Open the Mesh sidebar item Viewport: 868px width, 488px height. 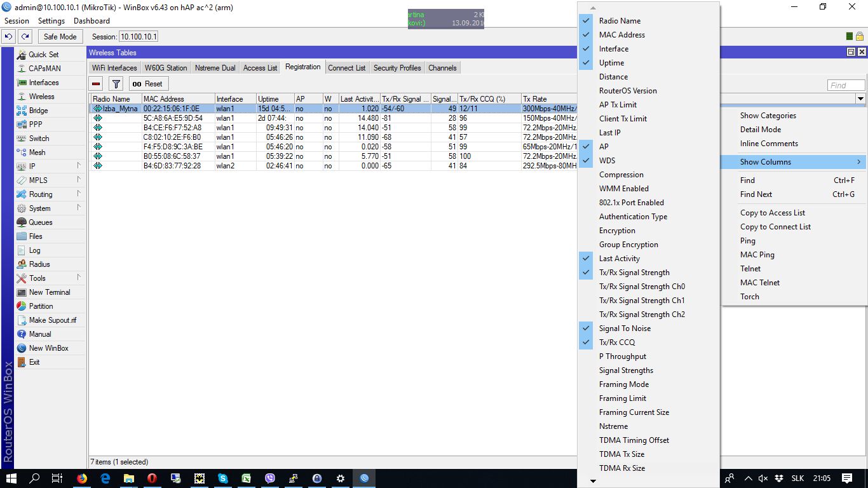tap(50, 152)
